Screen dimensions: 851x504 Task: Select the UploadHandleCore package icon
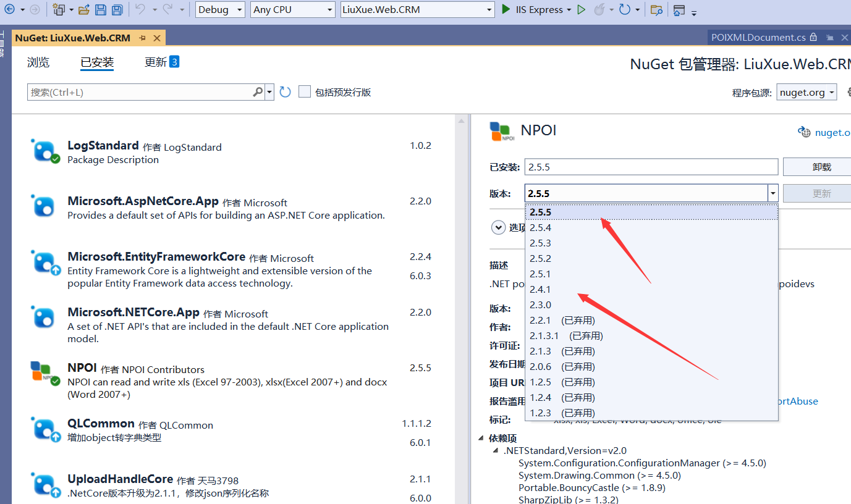pos(45,485)
